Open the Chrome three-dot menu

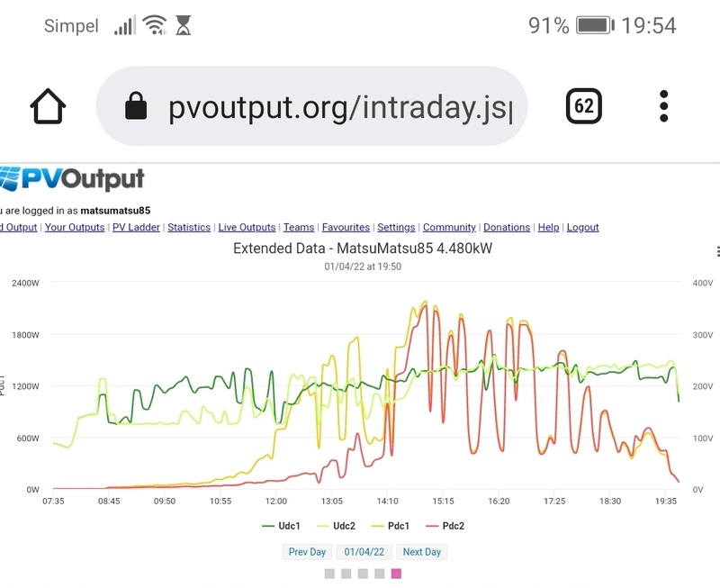pyautogui.click(x=664, y=106)
